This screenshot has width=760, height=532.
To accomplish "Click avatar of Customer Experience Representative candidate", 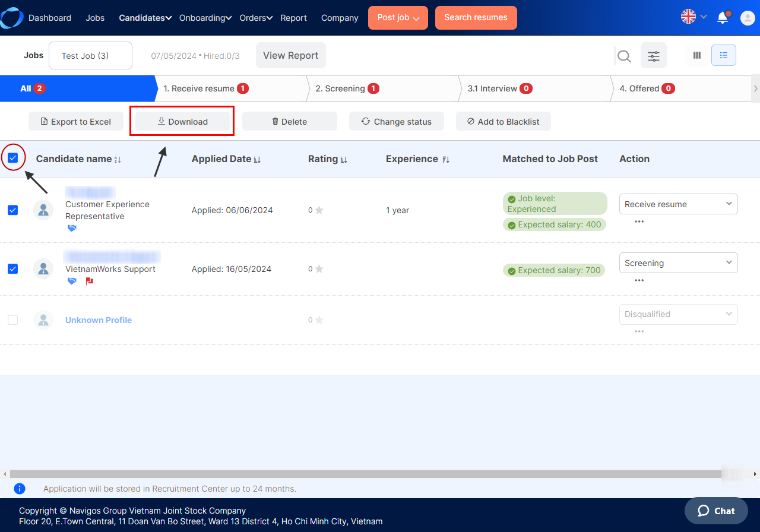I will pos(43,210).
